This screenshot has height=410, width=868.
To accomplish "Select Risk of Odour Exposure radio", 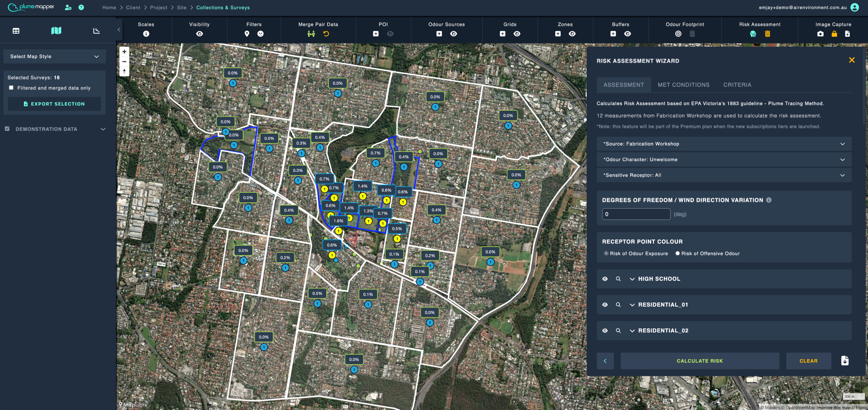I will click(606, 254).
